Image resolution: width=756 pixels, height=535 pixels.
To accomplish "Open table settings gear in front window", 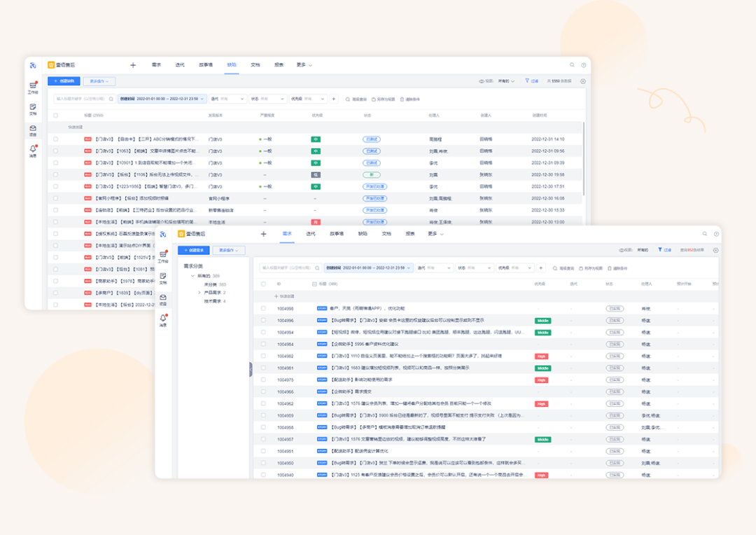I will click(x=716, y=251).
